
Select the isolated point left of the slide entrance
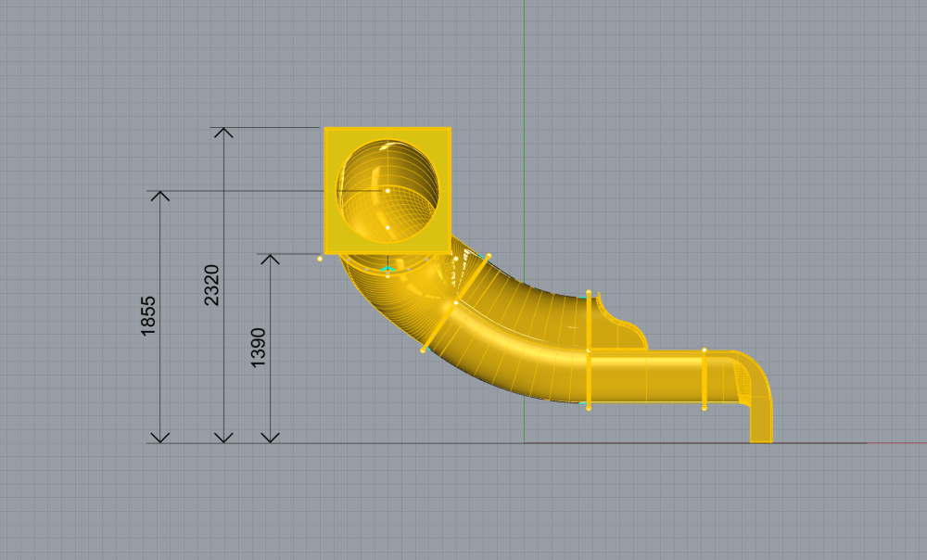click(x=320, y=259)
